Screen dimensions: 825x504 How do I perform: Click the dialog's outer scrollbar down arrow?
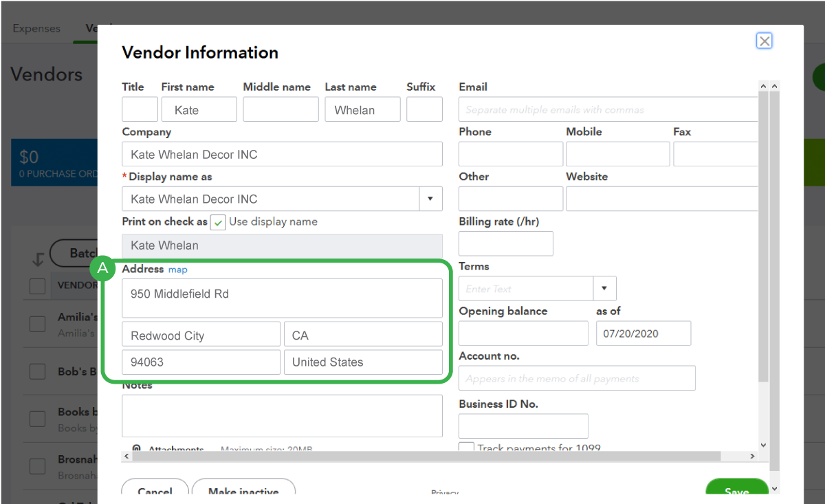coord(775,489)
